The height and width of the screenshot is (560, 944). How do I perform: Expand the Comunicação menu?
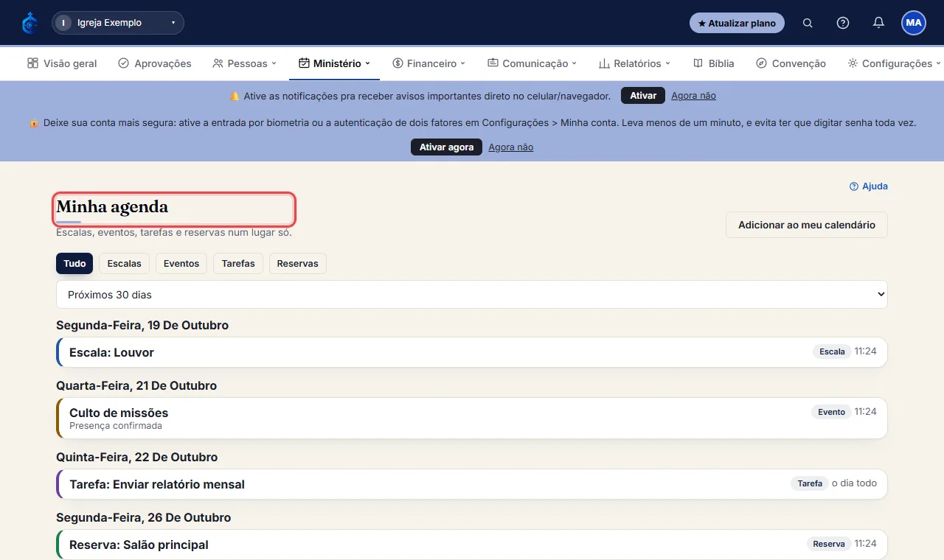532,63
